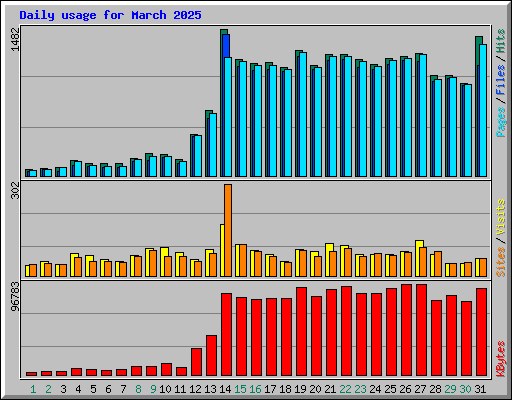Click the 'KBytes' legend label
Image resolution: width=512 pixels, height=400 pixels.
(x=500, y=359)
